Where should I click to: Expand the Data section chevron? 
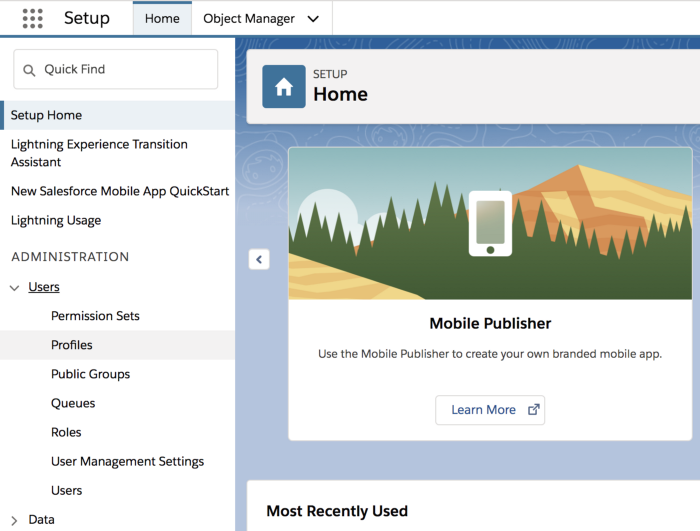pos(14,520)
